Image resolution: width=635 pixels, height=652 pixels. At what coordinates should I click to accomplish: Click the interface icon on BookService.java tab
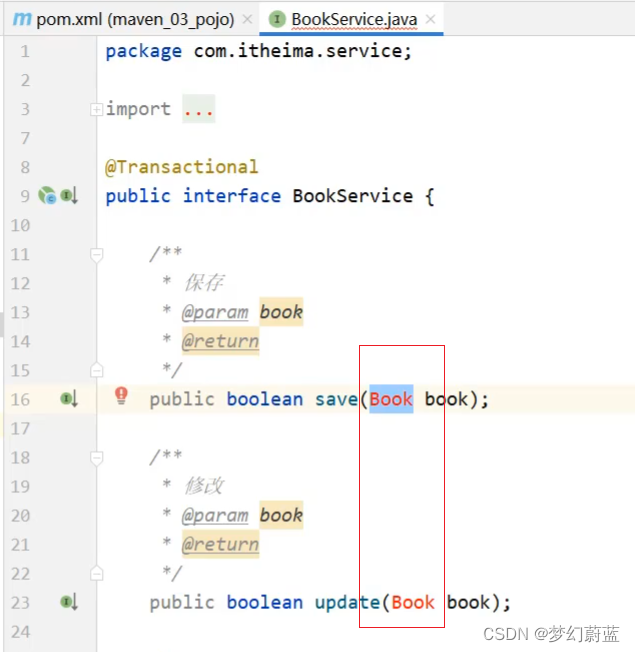277,19
